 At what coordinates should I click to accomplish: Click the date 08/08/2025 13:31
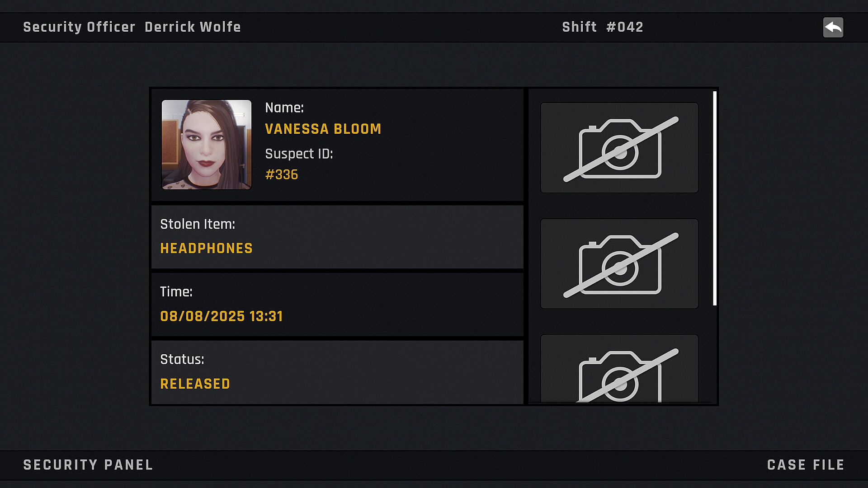222,316
